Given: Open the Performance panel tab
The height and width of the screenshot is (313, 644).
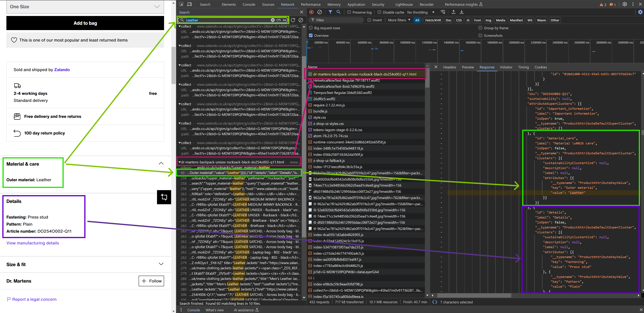Looking at the screenshot, I should [310, 4].
